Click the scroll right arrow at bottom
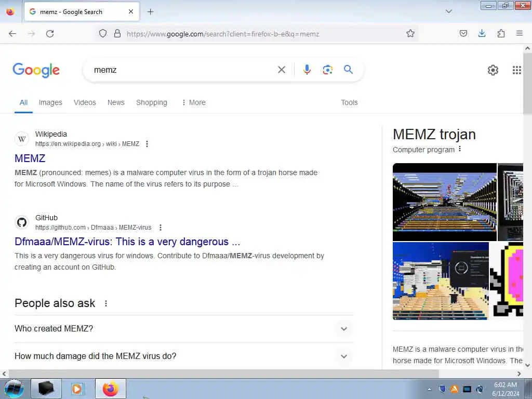 pos(519,374)
